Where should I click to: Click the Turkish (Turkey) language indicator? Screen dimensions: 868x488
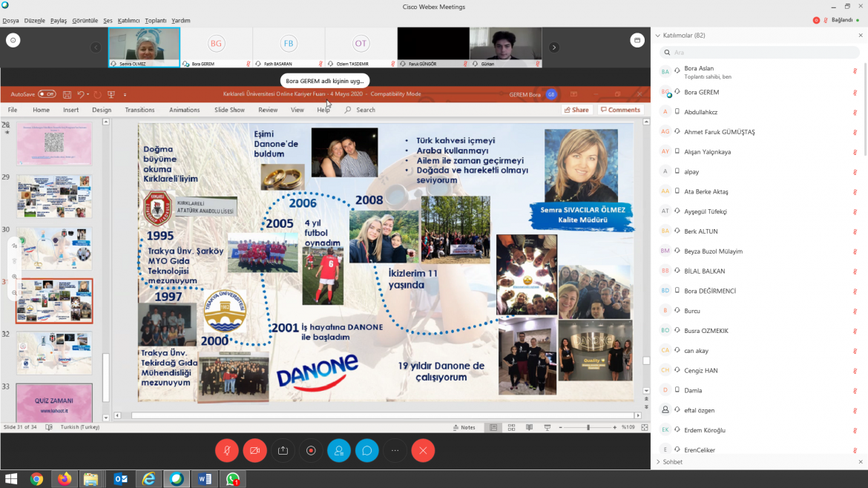79,427
